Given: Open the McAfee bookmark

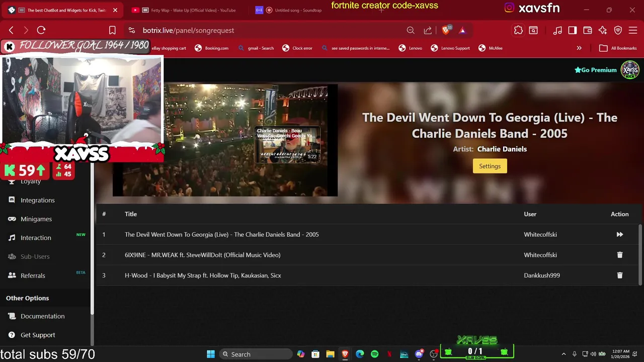Looking at the screenshot, I should pos(491,48).
